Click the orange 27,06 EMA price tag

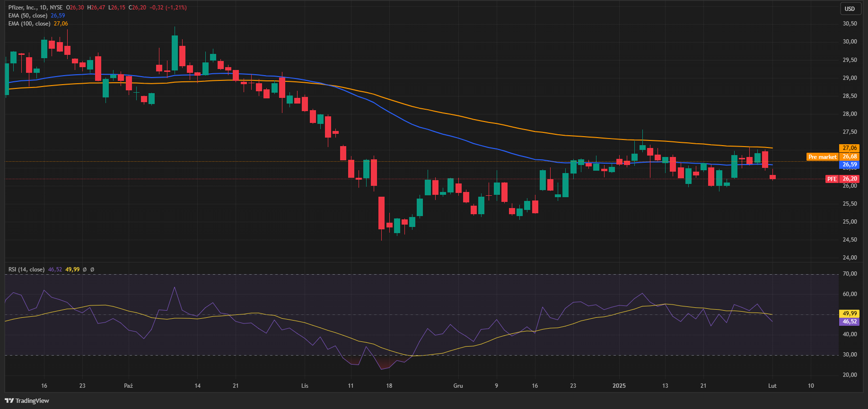[x=850, y=148]
